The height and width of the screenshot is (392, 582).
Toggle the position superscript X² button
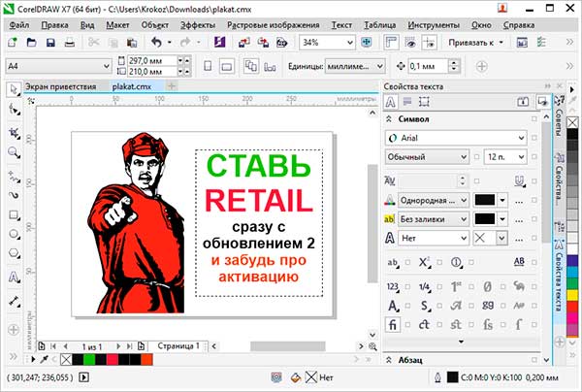click(424, 262)
